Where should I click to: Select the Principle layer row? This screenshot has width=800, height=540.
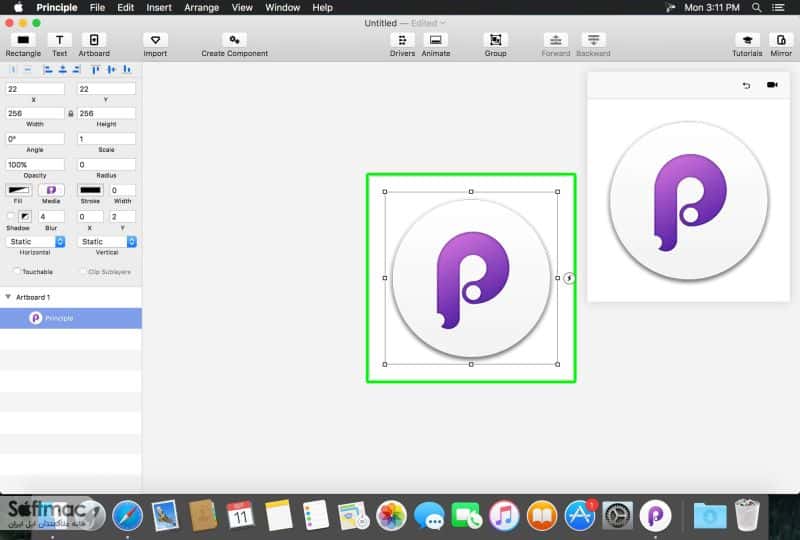71,318
